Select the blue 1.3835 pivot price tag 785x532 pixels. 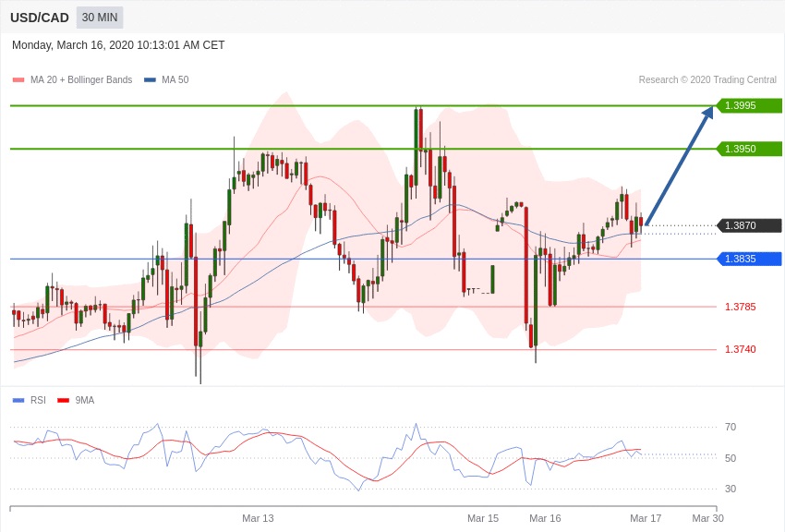click(x=749, y=259)
